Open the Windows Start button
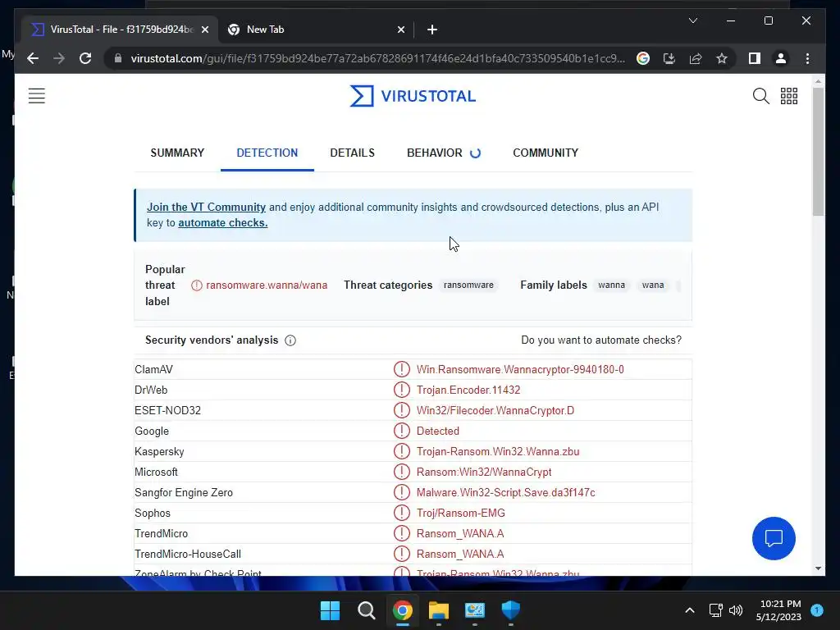 [330, 610]
